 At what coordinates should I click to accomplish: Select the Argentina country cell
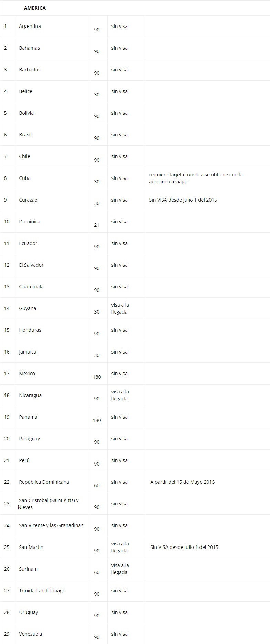click(30, 26)
